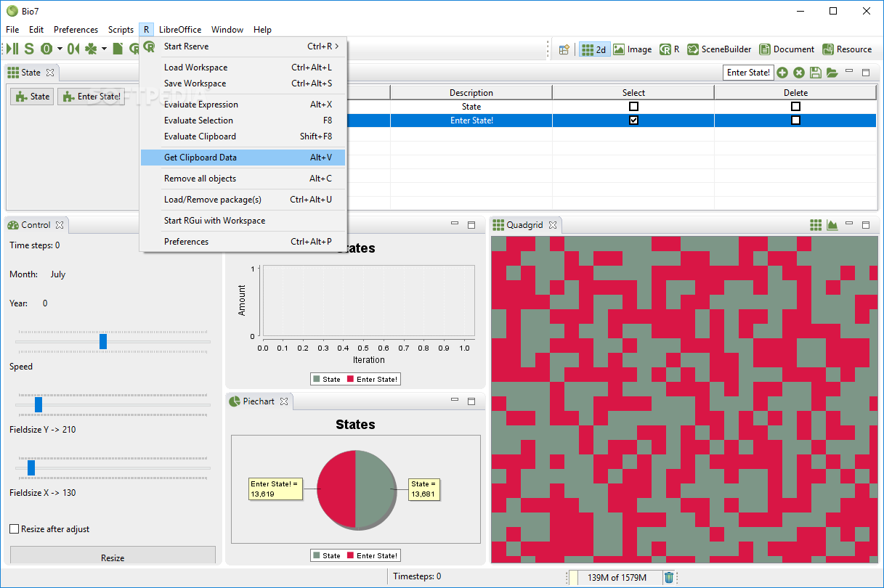Click the clover-leaf toolbar icon
The image size is (884, 588).
click(91, 49)
